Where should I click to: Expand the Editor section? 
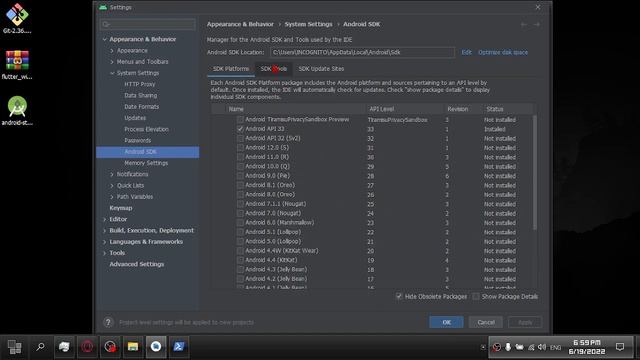pyautogui.click(x=104, y=219)
